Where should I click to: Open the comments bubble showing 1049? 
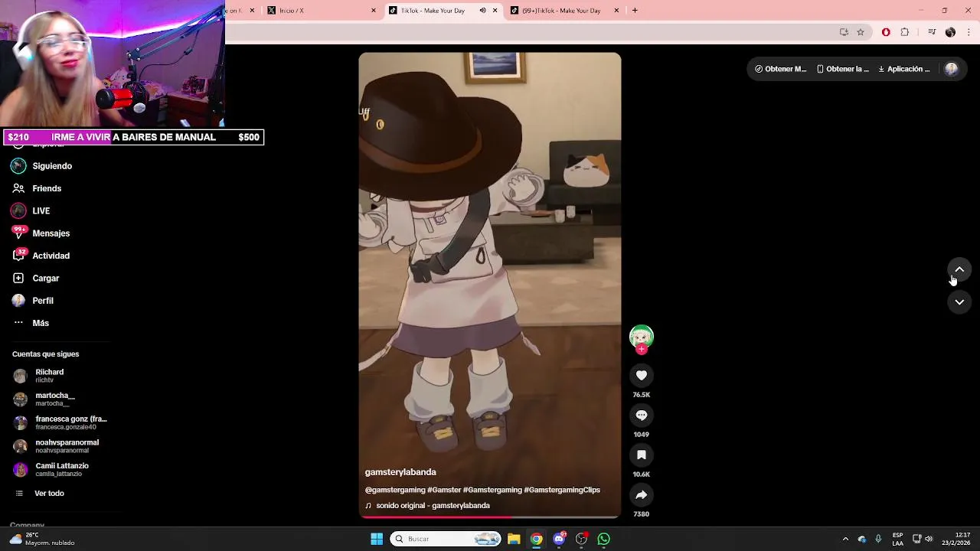click(642, 415)
